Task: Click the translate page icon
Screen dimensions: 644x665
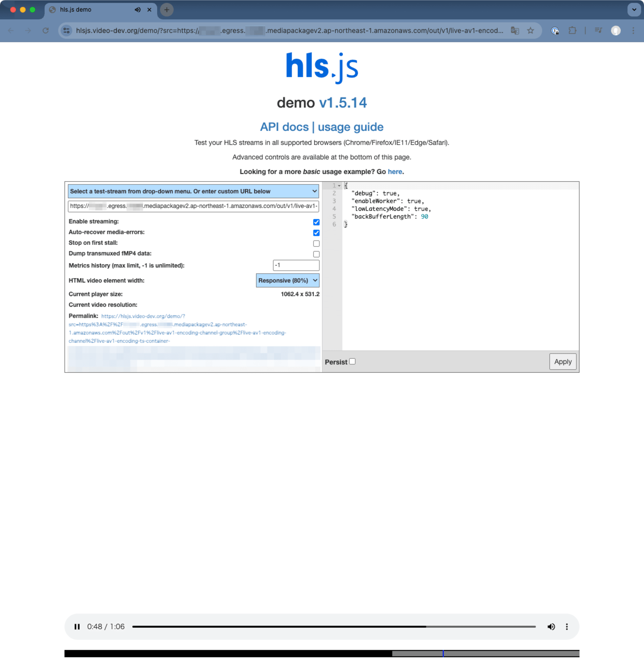Action: (x=515, y=31)
